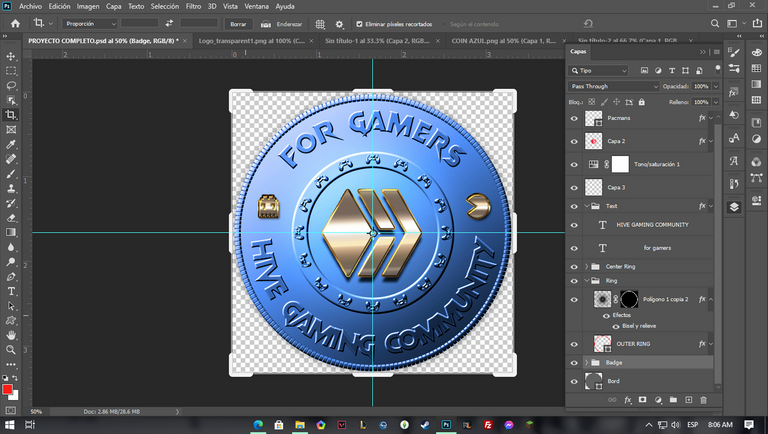768x434 pixels.
Task: Select the Clone Stamp tool
Action: [11, 189]
